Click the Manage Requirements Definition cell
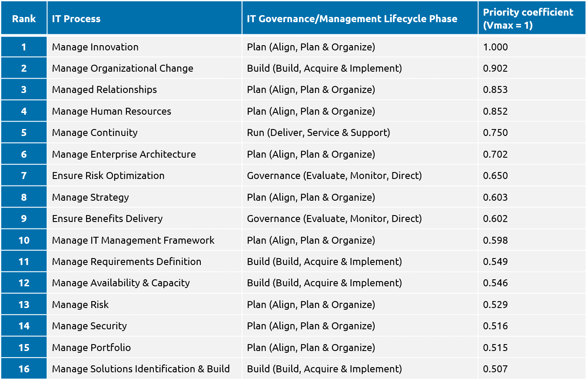588x381 pixels. tap(126, 262)
